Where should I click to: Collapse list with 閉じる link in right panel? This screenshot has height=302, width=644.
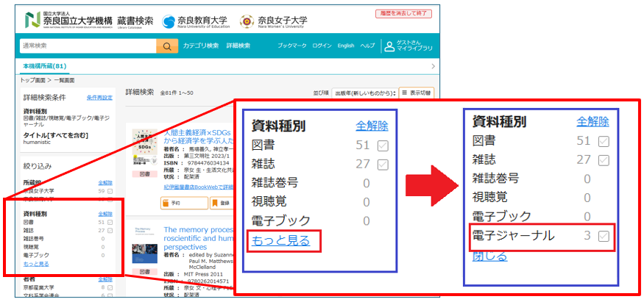(x=489, y=256)
